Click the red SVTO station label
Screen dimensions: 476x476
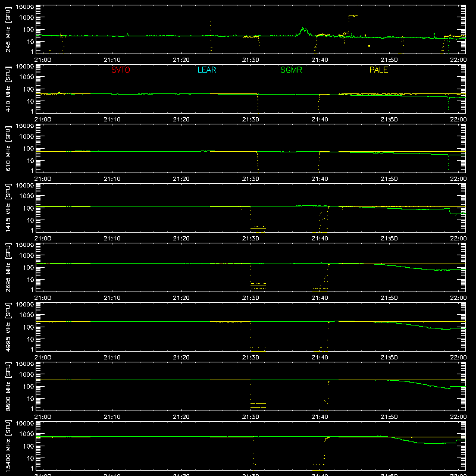121,70
